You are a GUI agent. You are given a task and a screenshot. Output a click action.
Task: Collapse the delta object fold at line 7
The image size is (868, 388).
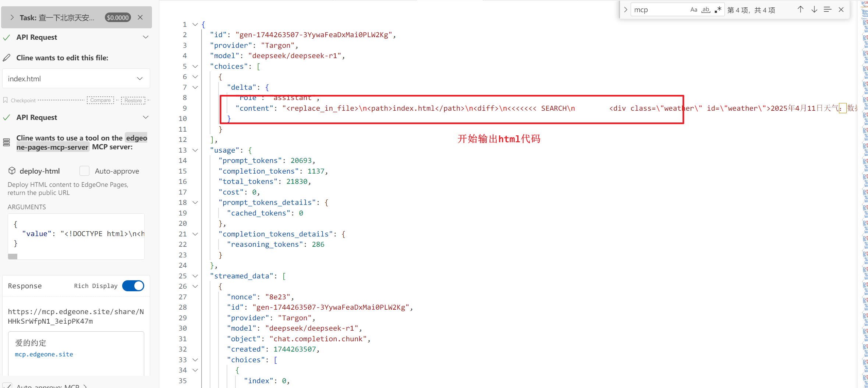pos(195,87)
